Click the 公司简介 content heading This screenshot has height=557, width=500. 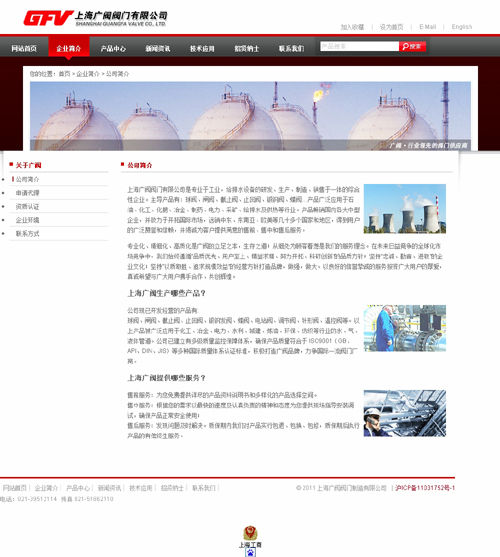(140, 165)
